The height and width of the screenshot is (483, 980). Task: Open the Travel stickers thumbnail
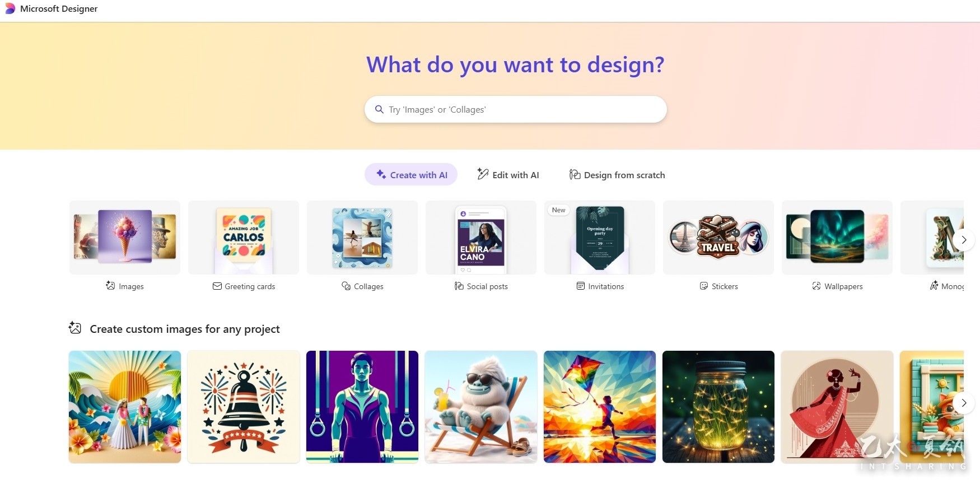click(718, 238)
